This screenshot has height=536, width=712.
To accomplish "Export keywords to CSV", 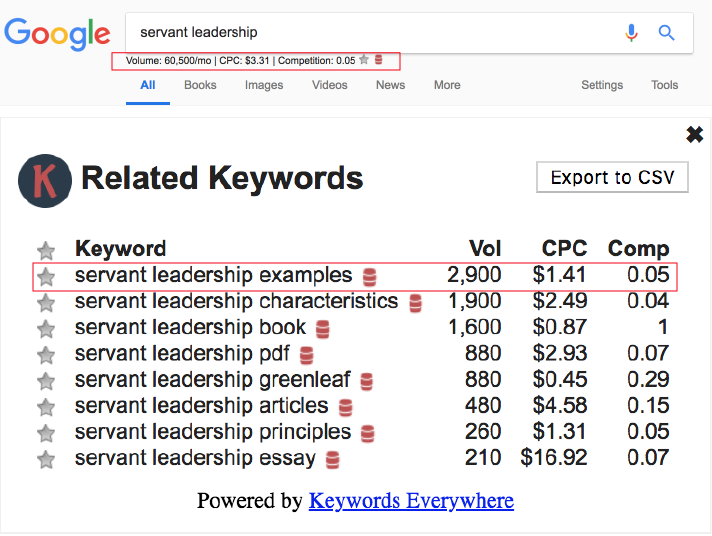I will [612, 177].
